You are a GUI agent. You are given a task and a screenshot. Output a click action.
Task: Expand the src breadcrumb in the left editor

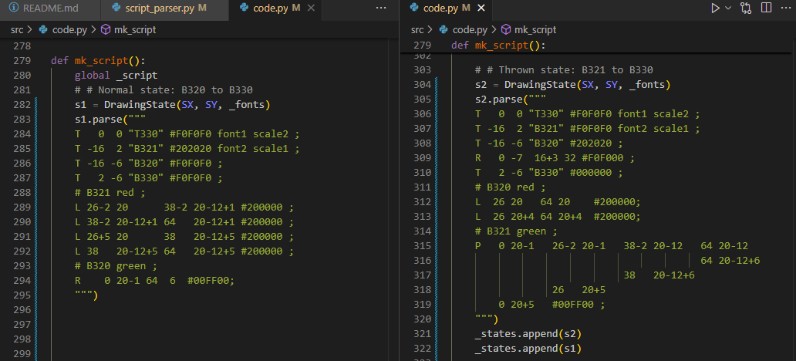[x=17, y=29]
